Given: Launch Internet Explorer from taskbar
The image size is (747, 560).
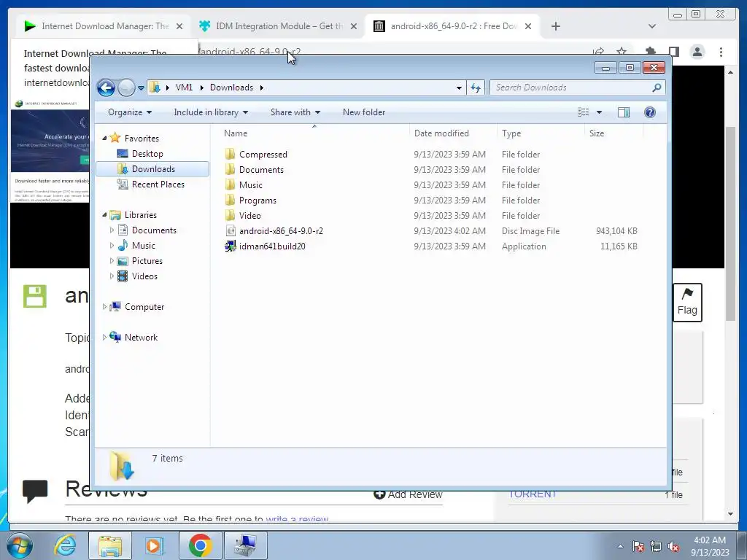Looking at the screenshot, I should (65, 545).
